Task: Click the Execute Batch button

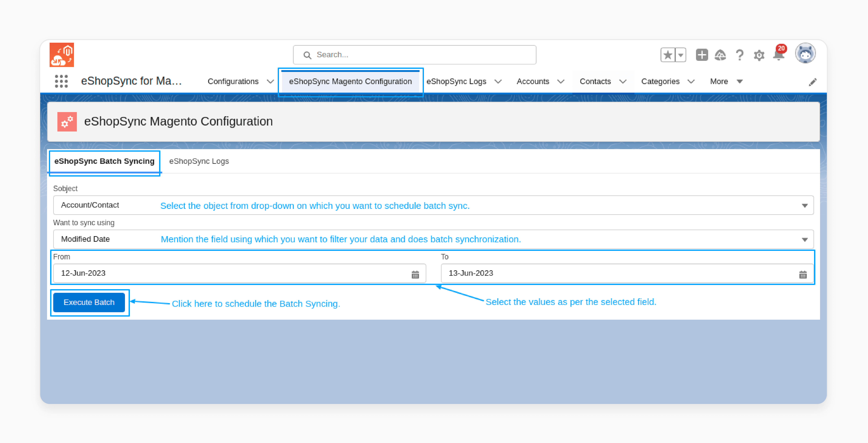Action: tap(89, 303)
